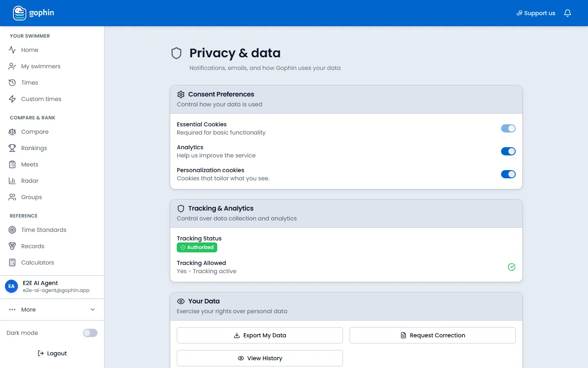
Task: Click the "Yes - Tracking active" text
Action: pos(207,271)
